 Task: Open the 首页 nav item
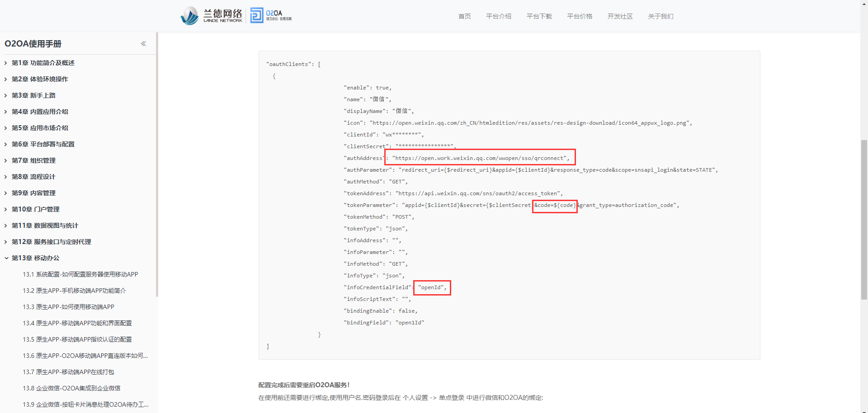click(464, 16)
